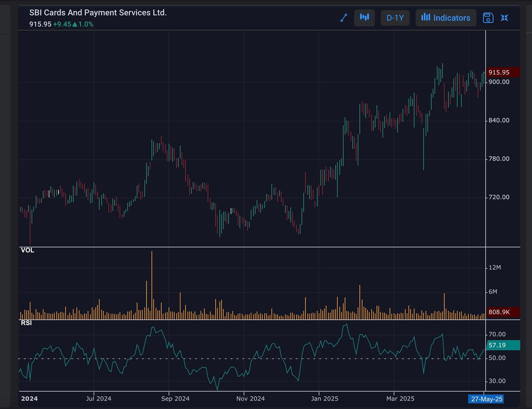Click the Jan 2025 time axis label
This screenshot has height=409, width=532.
click(x=325, y=399)
